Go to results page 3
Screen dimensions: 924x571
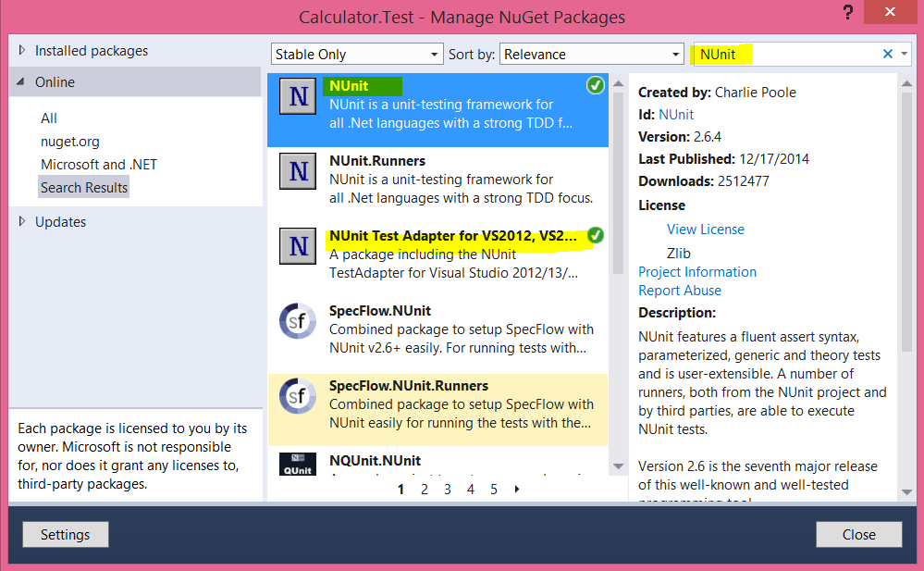click(448, 489)
